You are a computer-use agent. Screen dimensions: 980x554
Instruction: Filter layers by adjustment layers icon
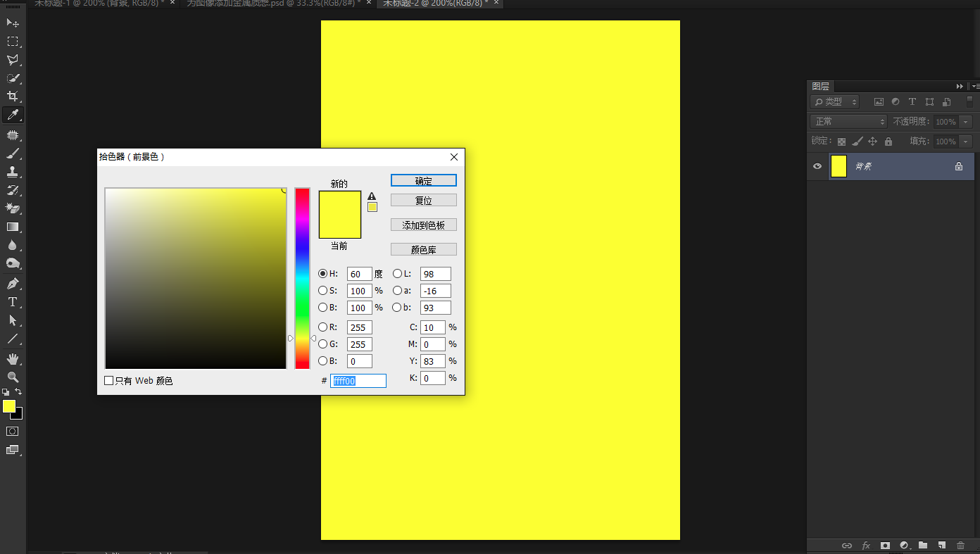coord(896,102)
